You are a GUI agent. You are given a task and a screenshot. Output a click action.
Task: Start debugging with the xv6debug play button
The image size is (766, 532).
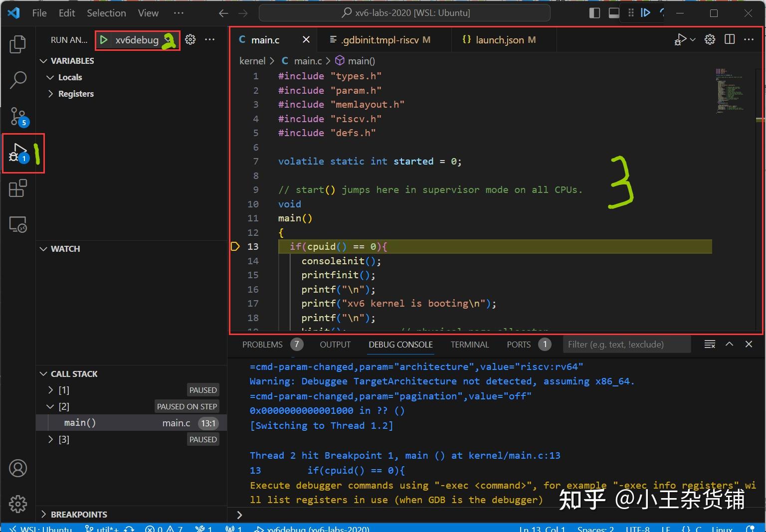click(103, 40)
